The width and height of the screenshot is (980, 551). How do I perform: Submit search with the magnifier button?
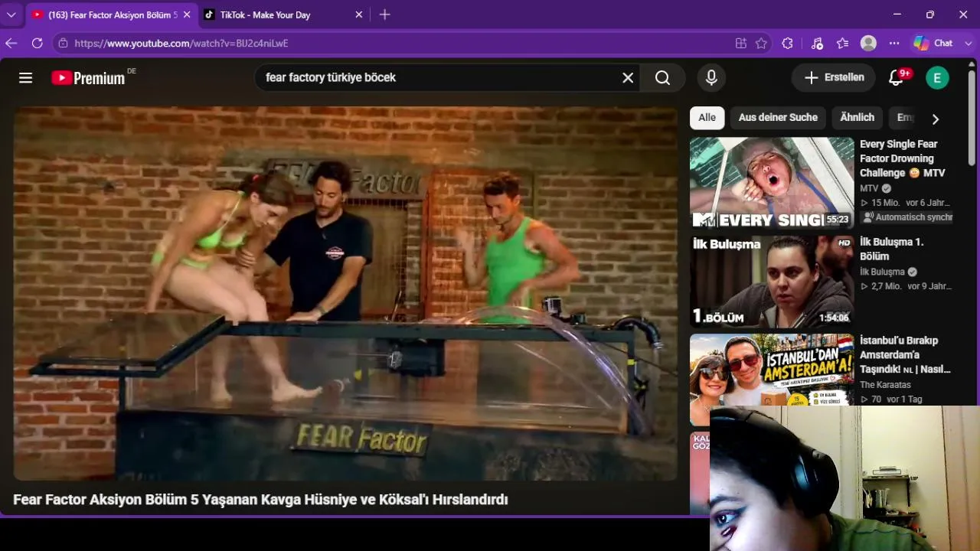click(663, 77)
